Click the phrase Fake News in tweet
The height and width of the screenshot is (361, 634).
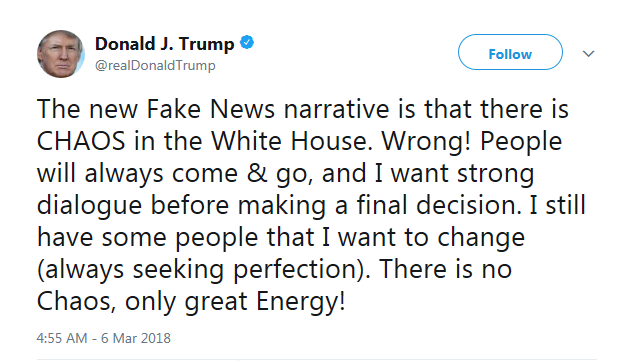click(211, 110)
